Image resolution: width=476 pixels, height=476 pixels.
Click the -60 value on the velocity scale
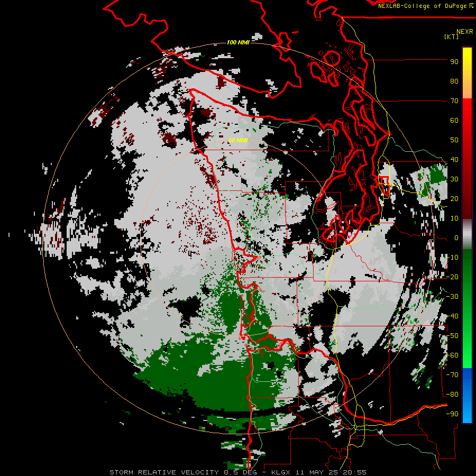pos(452,355)
